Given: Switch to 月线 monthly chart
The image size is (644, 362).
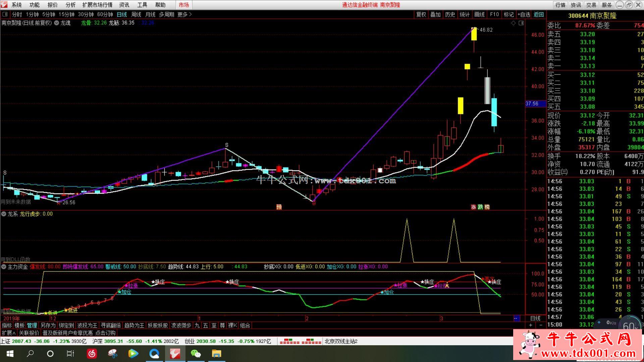Looking at the screenshot, I should pos(150,14).
